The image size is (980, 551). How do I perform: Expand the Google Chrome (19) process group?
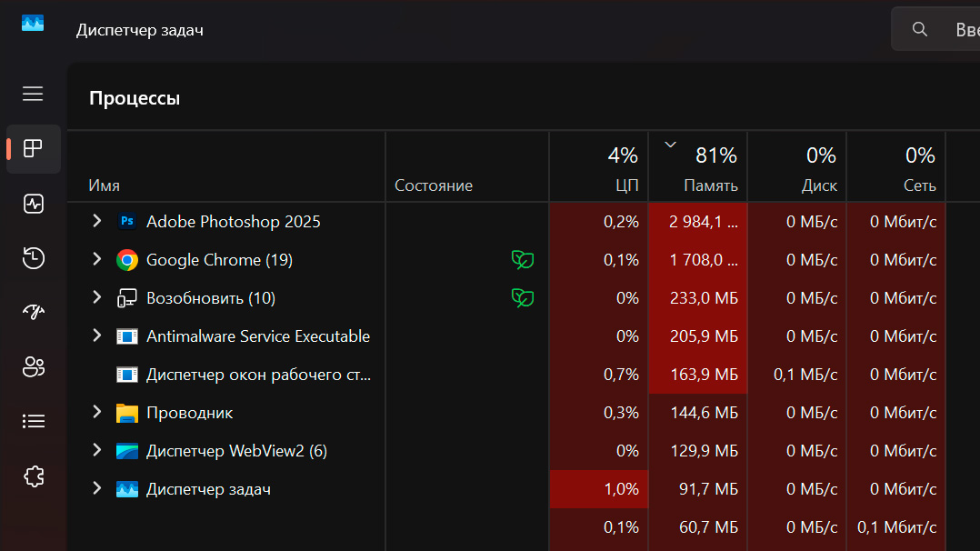[97, 259]
